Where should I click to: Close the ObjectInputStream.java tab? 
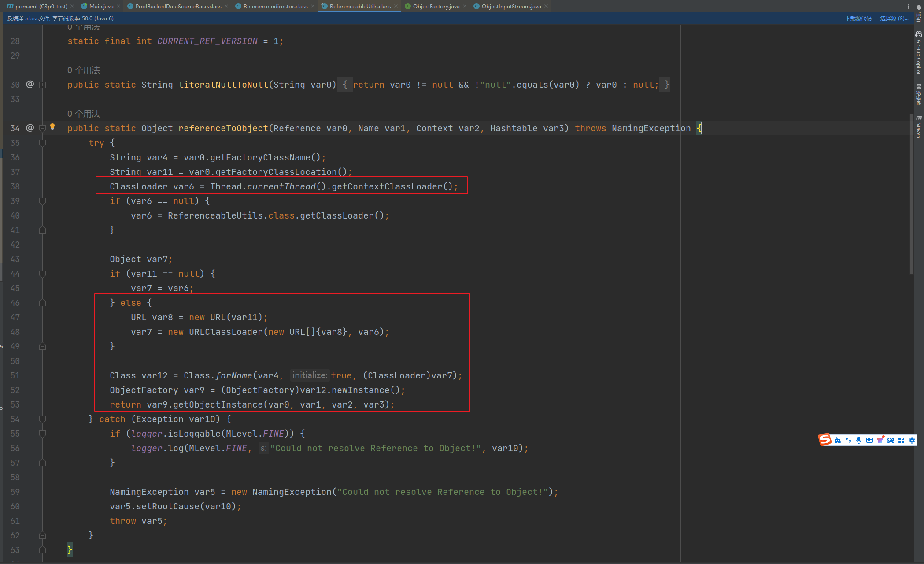(x=546, y=6)
